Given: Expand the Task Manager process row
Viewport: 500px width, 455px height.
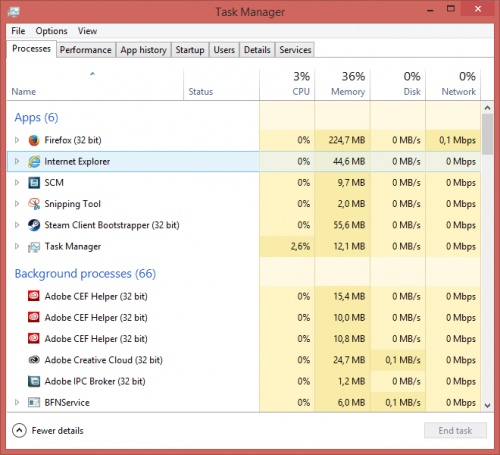Looking at the screenshot, I should point(17,247).
